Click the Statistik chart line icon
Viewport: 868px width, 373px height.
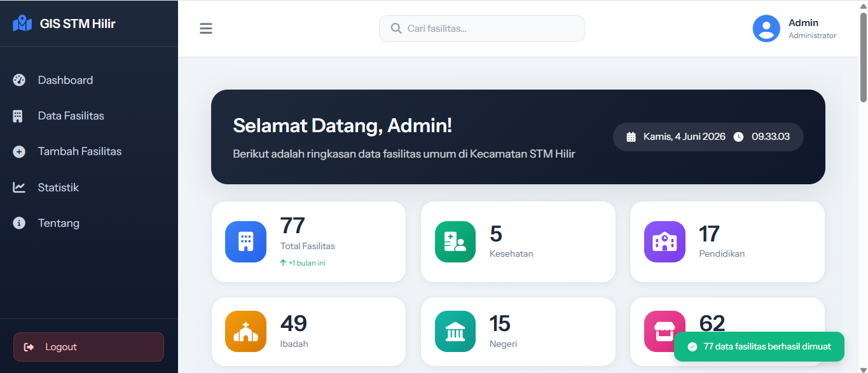(19, 187)
